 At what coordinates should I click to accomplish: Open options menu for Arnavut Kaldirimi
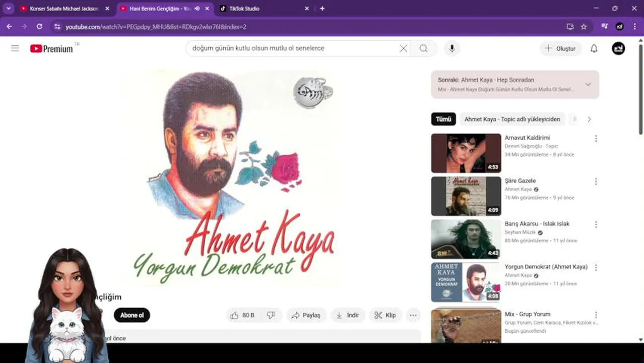(x=596, y=138)
